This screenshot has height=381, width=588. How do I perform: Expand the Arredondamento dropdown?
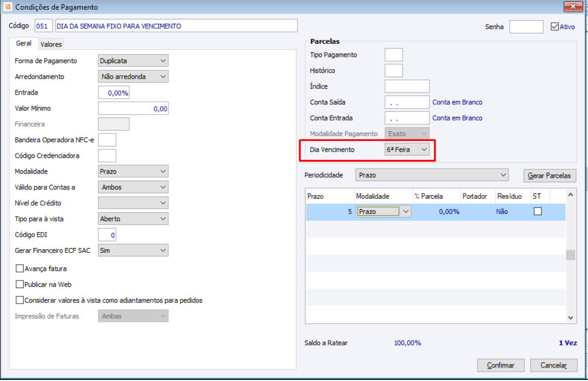[133, 76]
